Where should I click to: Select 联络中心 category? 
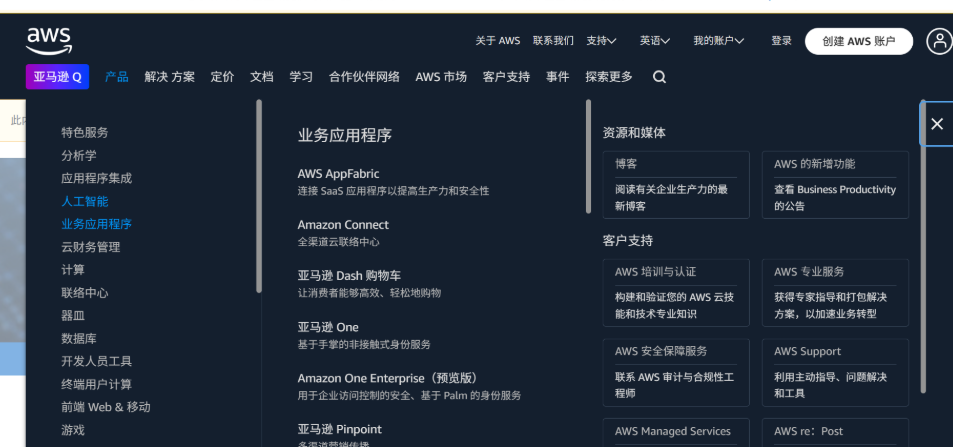click(85, 293)
